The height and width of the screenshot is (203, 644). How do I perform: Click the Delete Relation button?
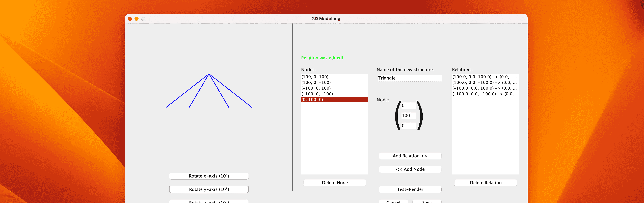click(485, 183)
